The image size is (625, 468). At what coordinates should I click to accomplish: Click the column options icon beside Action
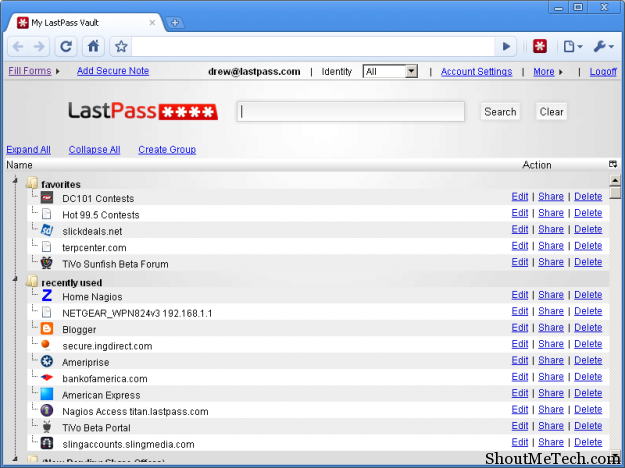pos(613,164)
